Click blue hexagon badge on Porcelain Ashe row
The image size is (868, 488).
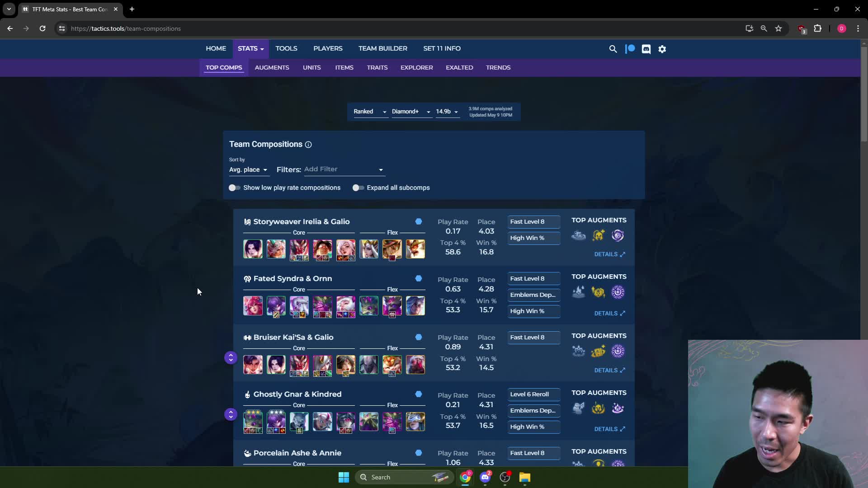coord(419,453)
